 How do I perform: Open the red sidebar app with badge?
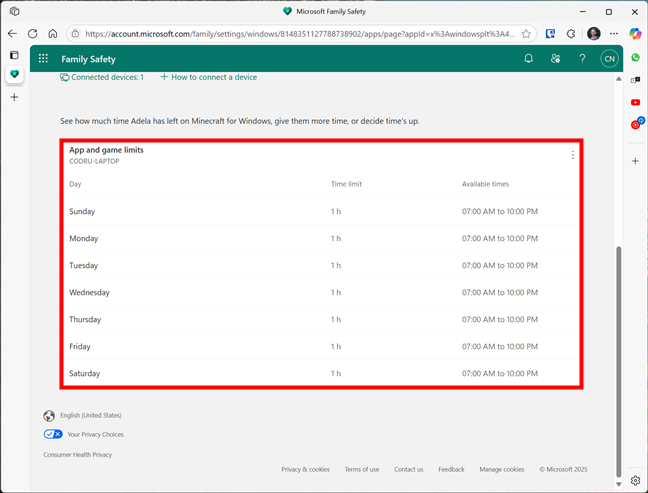[637, 123]
